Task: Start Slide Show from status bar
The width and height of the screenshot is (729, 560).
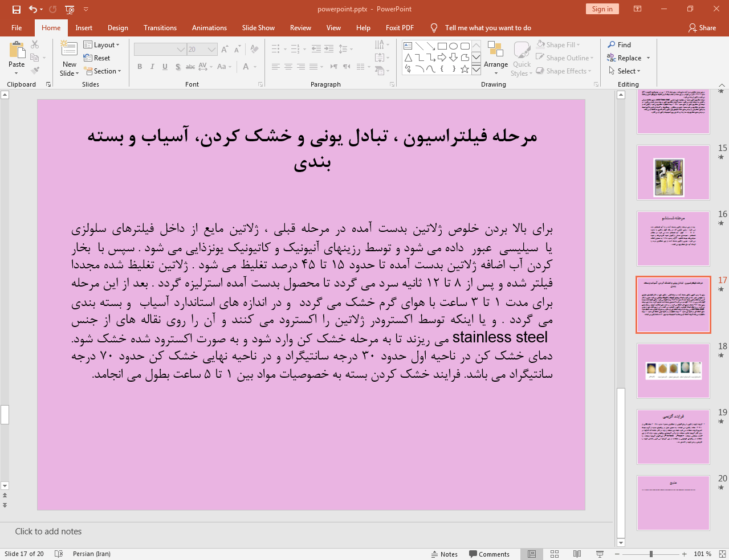Action: [x=600, y=554]
